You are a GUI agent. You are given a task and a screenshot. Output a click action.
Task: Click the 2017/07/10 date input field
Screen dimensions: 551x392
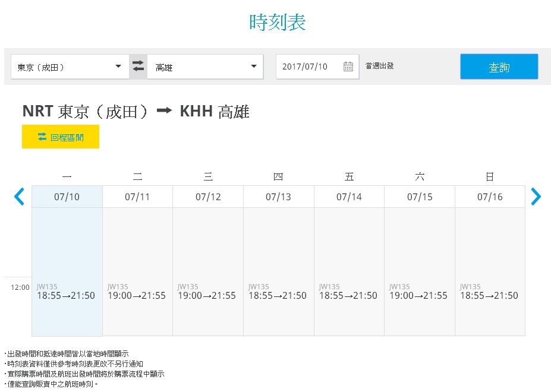tap(317, 67)
